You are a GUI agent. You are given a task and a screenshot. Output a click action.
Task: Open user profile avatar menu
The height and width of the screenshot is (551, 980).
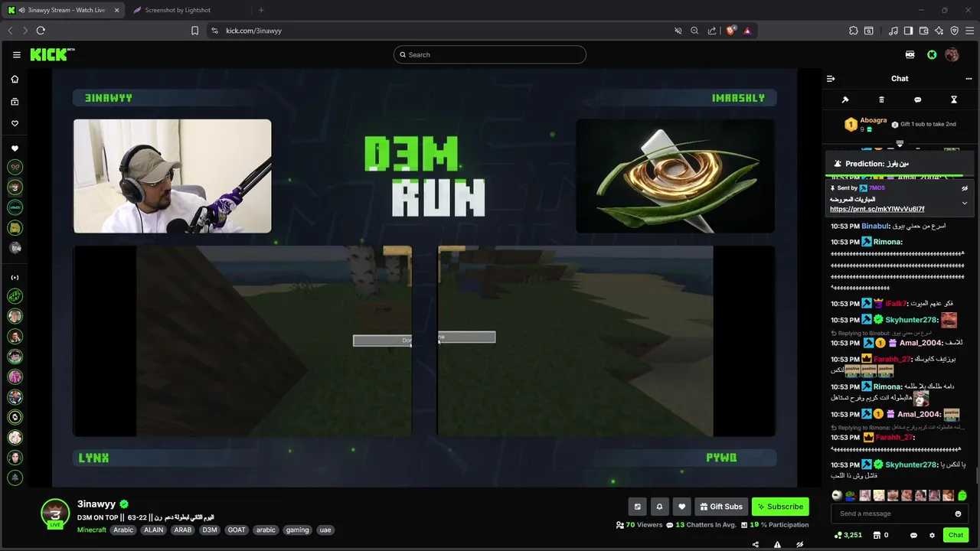tap(952, 54)
